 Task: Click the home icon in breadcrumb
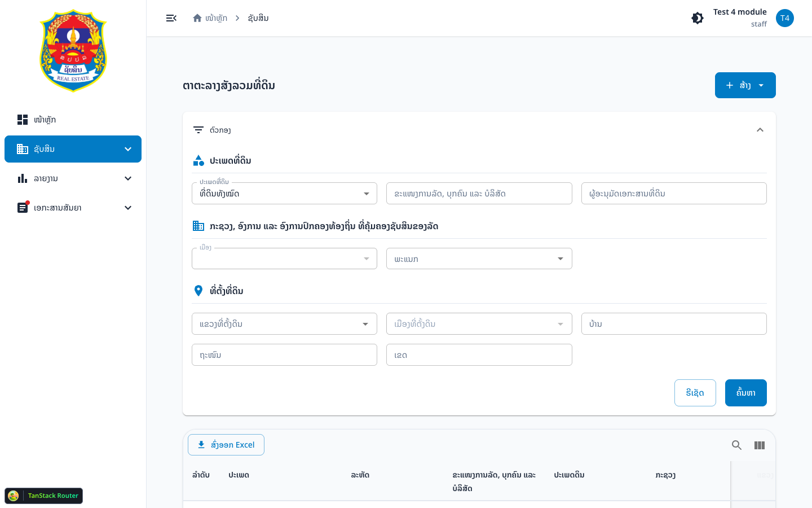click(197, 18)
